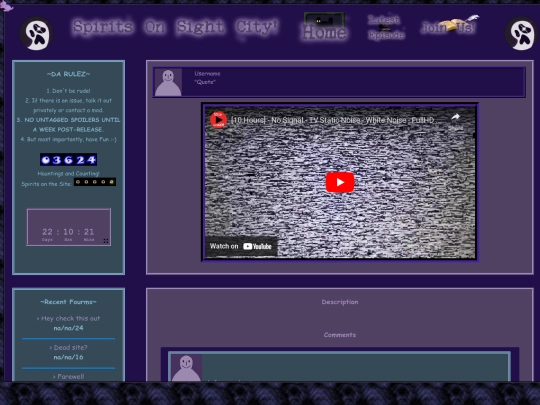The image size is (540, 405).
Task: Click the expand icon on countdown widget
Action: pyautogui.click(x=106, y=241)
